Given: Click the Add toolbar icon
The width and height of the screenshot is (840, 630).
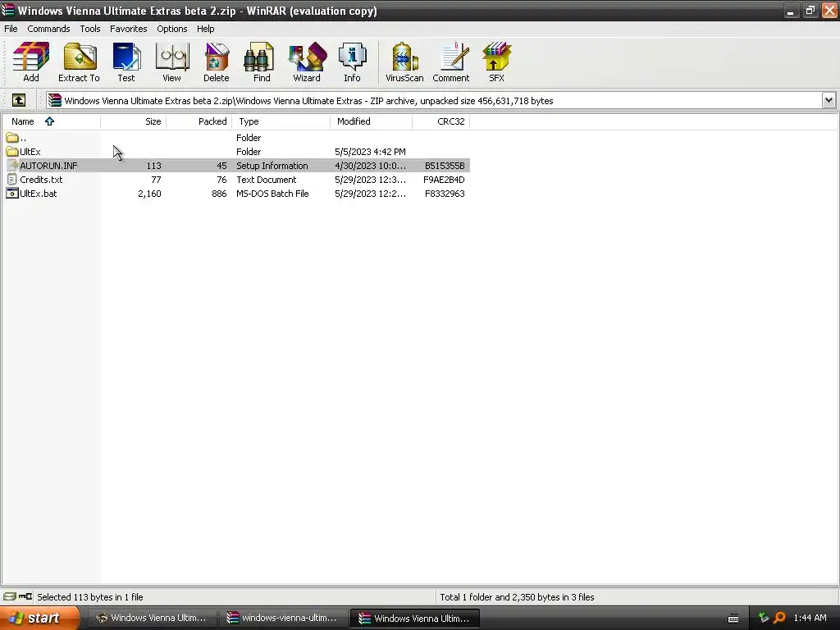Looking at the screenshot, I should 31,62.
